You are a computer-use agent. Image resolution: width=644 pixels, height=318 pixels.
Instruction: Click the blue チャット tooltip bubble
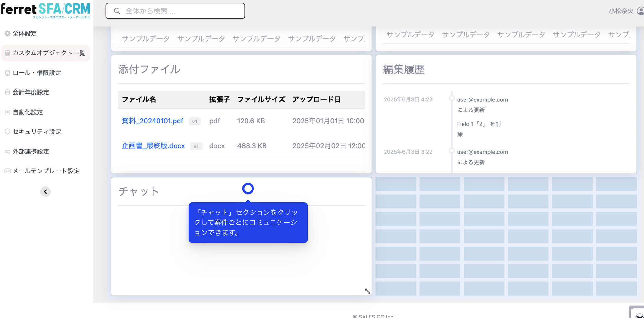[x=248, y=223]
